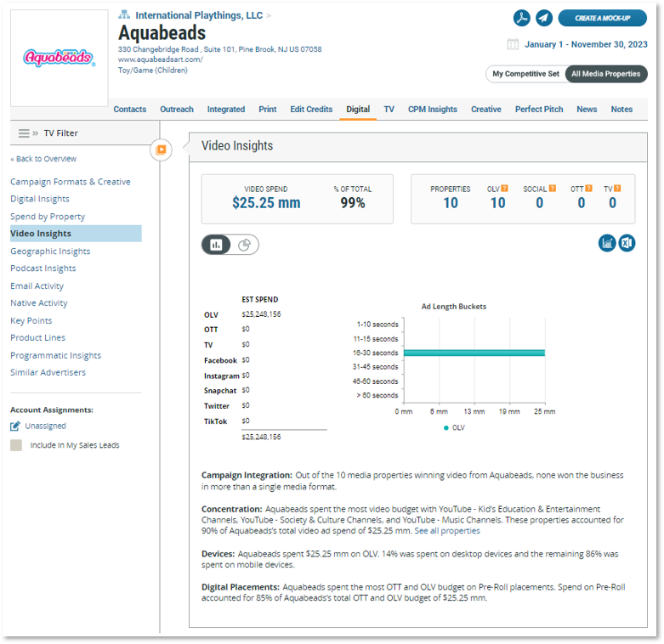664x644 pixels.
Task: Open Key Points
Action: [x=31, y=321]
